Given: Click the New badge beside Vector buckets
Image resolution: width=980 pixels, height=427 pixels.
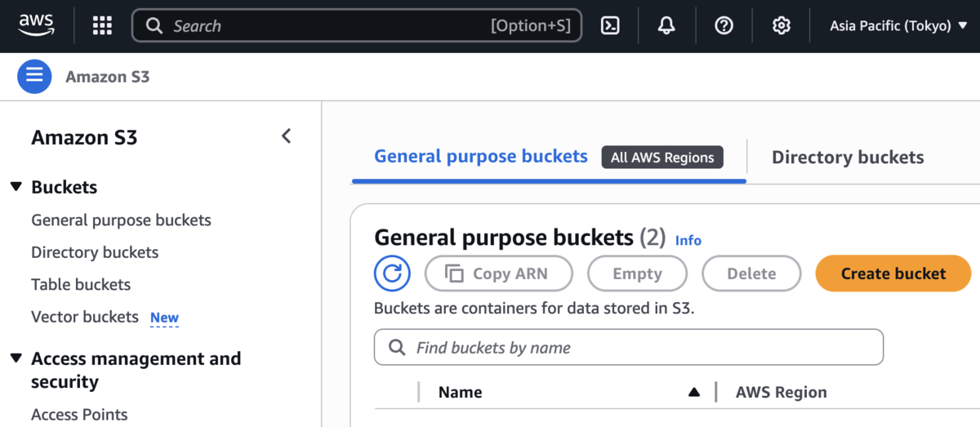Looking at the screenshot, I should click(x=164, y=318).
